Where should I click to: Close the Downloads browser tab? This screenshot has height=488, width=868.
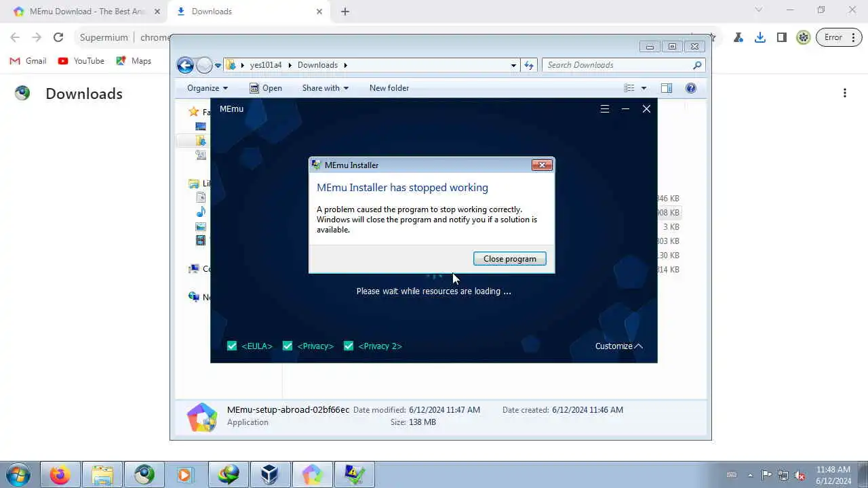(x=319, y=12)
